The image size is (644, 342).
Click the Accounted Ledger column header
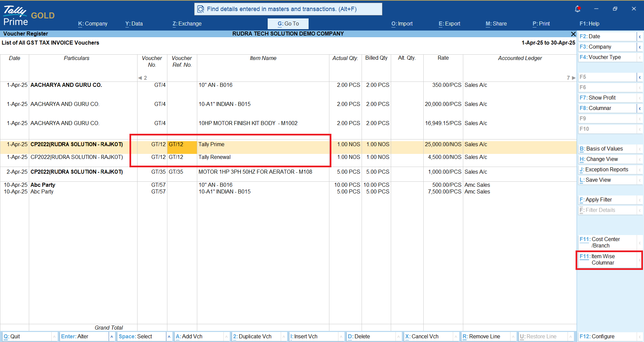point(520,58)
